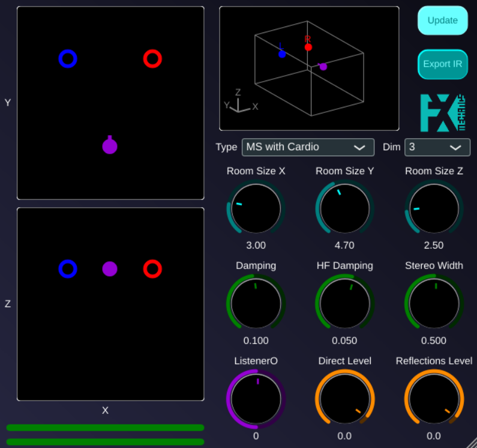
Task: Click the FX logo icon
Action: tap(443, 113)
